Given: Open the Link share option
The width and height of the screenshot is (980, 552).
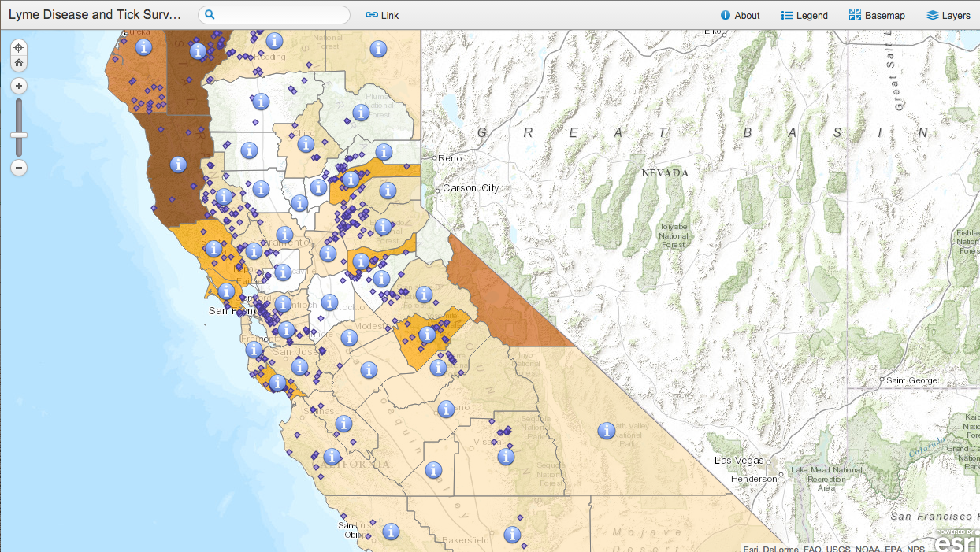Looking at the screenshot, I should coord(382,15).
